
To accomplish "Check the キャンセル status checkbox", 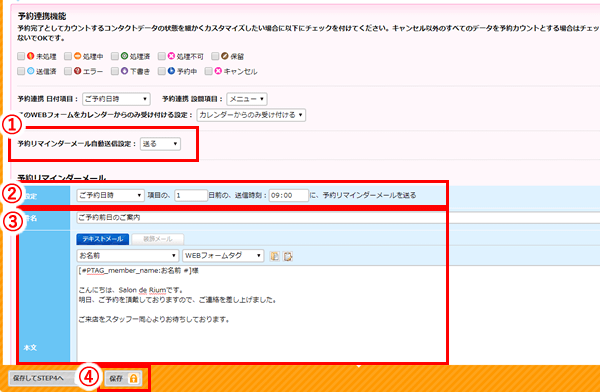I will pos(209,71).
